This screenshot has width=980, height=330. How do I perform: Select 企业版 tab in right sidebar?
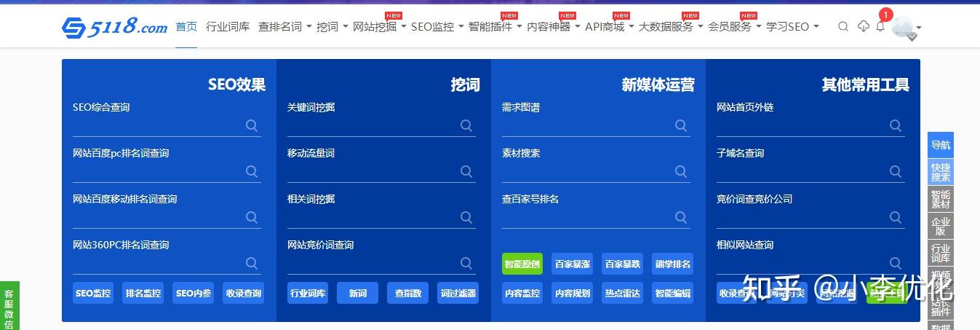tap(941, 226)
